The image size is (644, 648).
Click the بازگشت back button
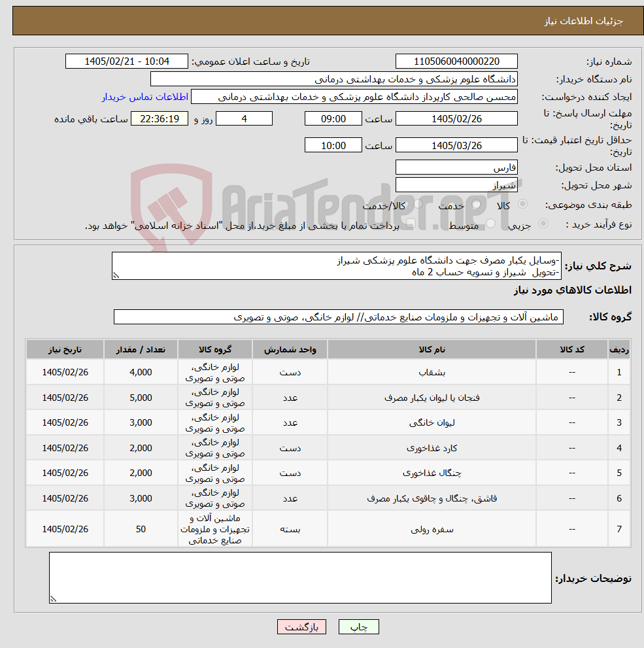point(301,626)
